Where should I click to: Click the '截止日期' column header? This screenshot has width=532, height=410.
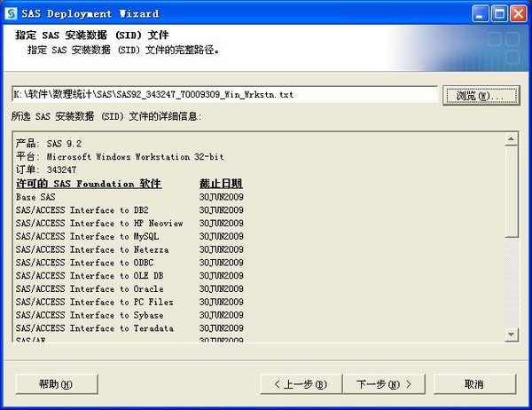pyautogui.click(x=221, y=184)
